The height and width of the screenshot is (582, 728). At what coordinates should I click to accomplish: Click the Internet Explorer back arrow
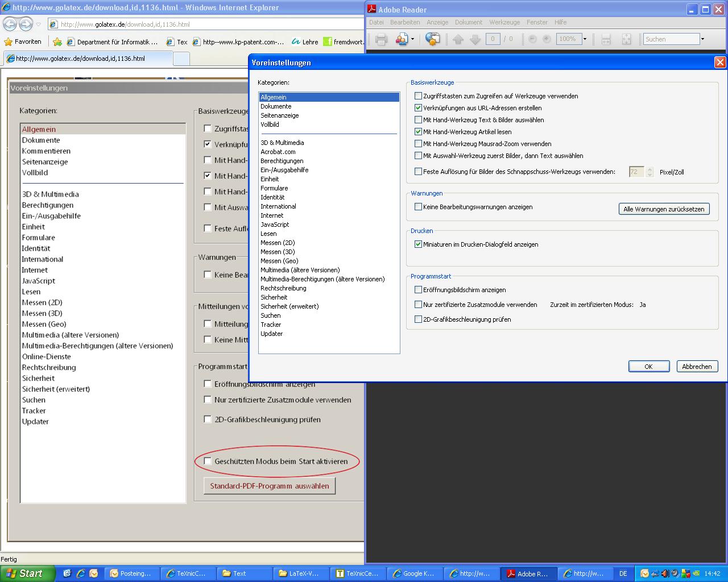[10, 24]
